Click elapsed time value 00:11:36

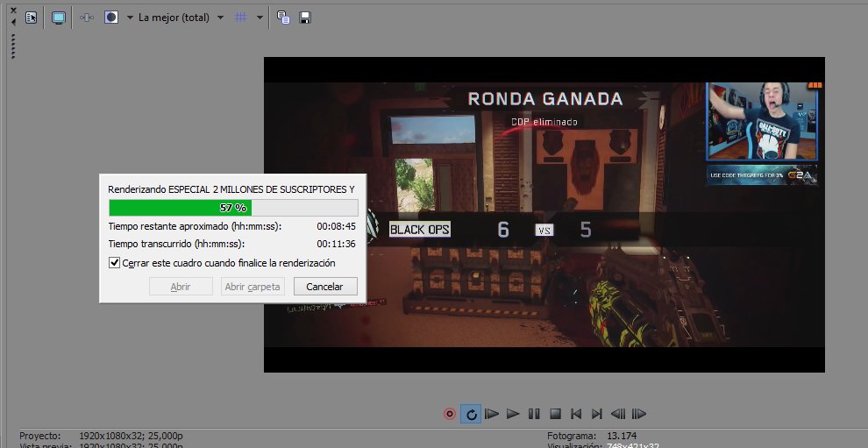point(336,245)
